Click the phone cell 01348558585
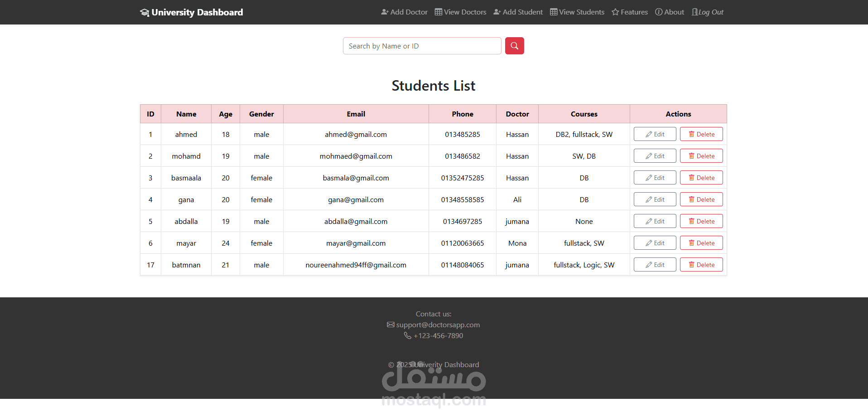 (463, 199)
